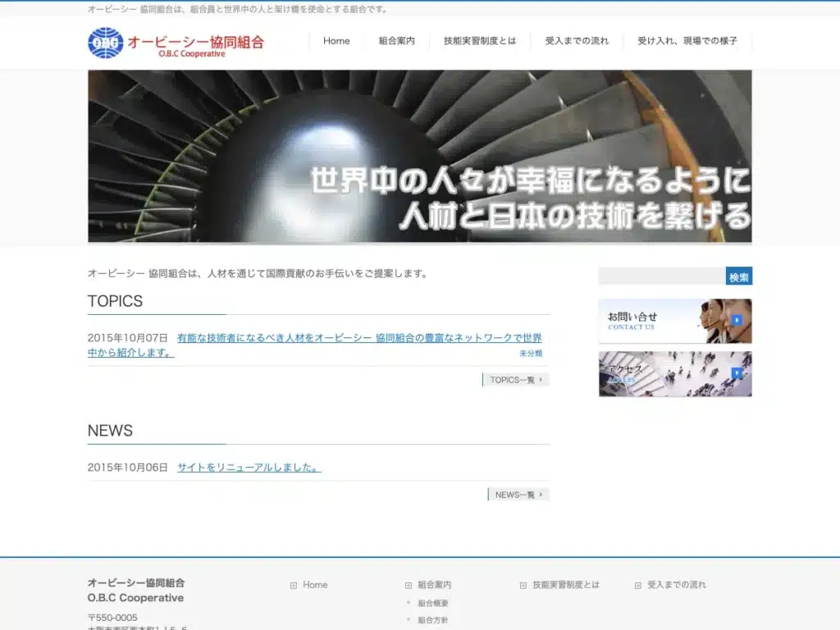The width and height of the screenshot is (840, 630).
Task: Open the 未分類 category link
Action: [x=531, y=354]
